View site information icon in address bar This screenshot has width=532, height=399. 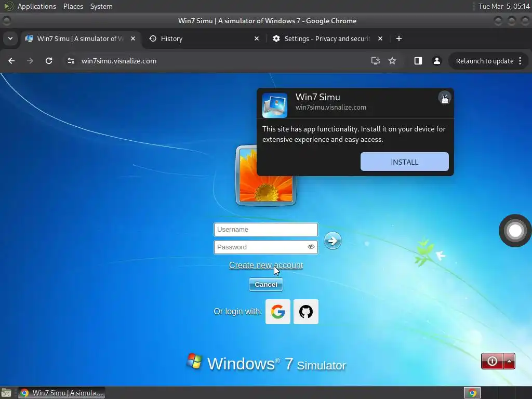tap(71, 61)
